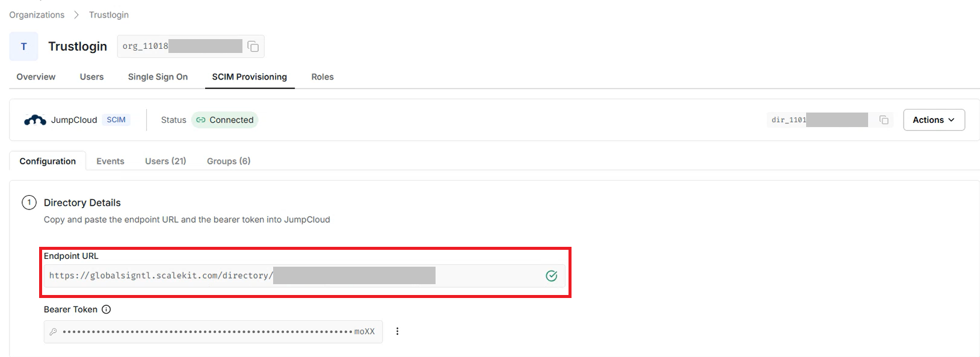The height and width of the screenshot is (357, 980).
Task: Click the SCIM tag badge
Action: pos(116,120)
